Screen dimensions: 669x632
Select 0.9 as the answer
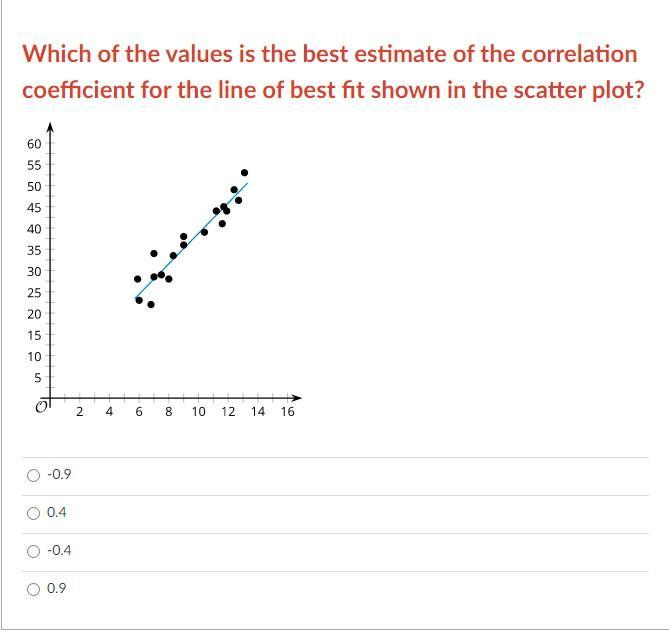[x=33, y=589]
